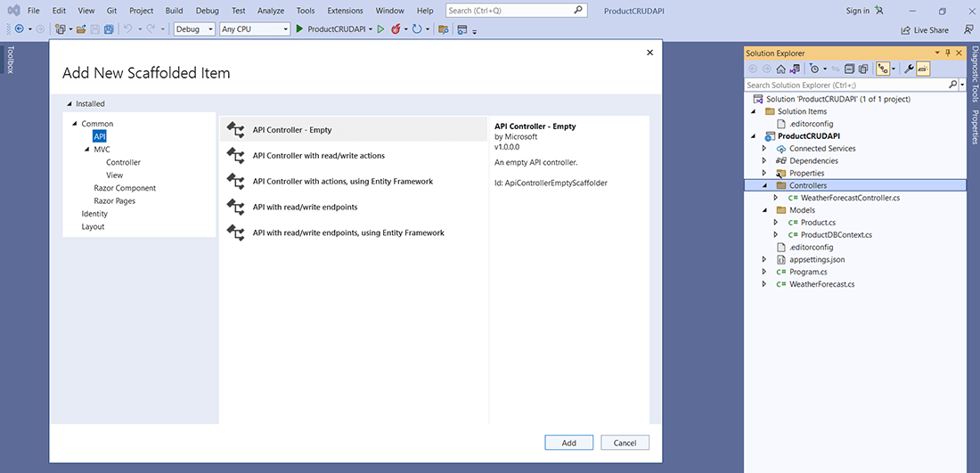Viewport: 980px width, 473px height.
Task: Click the Start Without Debugging outline play icon
Action: pyautogui.click(x=380, y=29)
